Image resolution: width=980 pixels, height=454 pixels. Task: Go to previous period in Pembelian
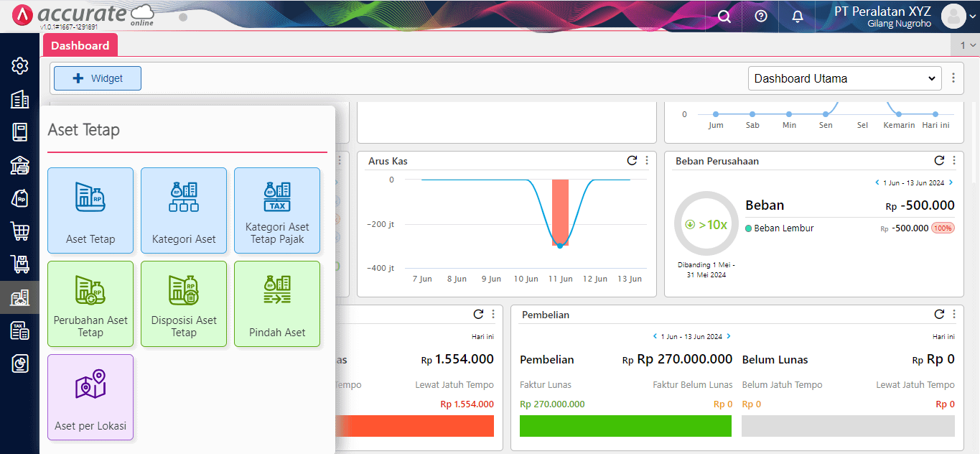pos(654,336)
